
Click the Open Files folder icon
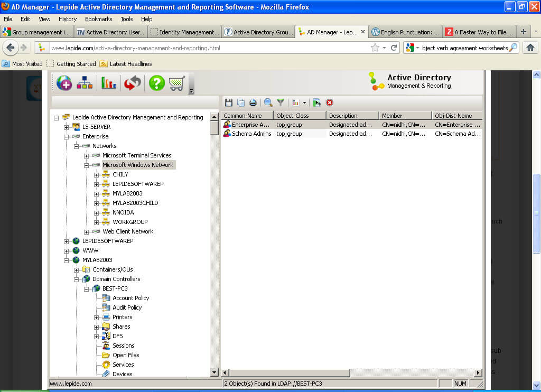click(x=106, y=354)
